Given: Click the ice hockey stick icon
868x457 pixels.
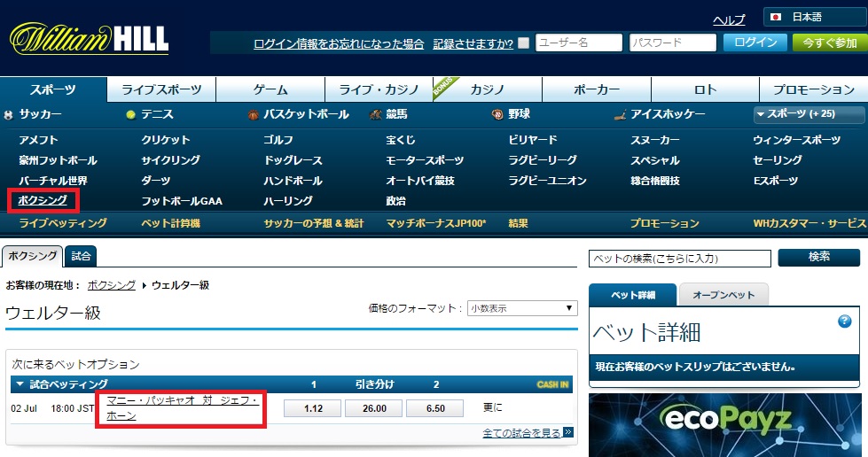Looking at the screenshot, I should (621, 115).
